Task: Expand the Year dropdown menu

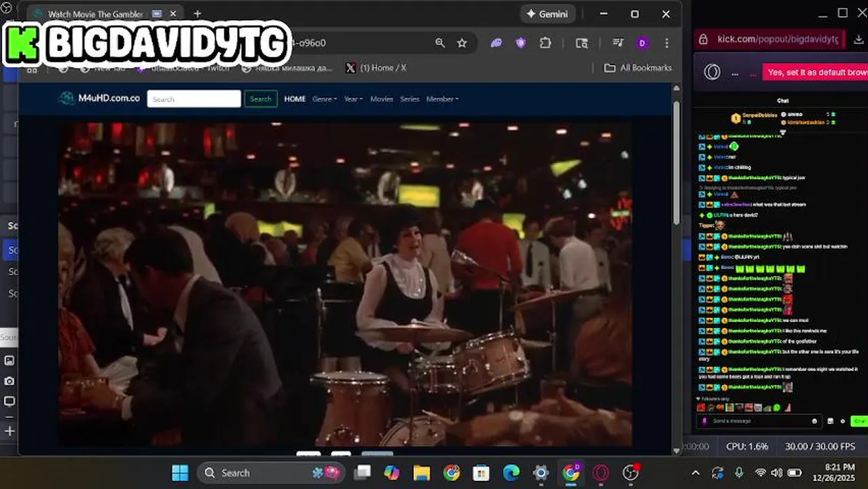Action: tap(353, 99)
